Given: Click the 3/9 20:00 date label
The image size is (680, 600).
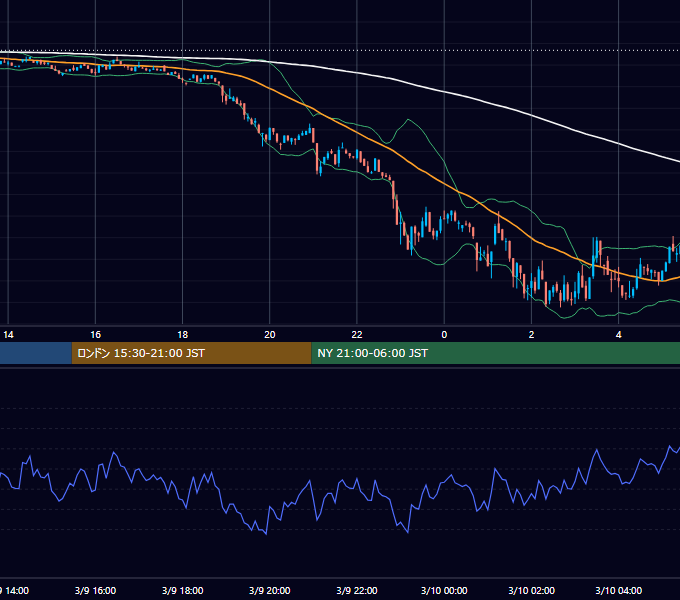Looking at the screenshot, I should click(x=270, y=590).
